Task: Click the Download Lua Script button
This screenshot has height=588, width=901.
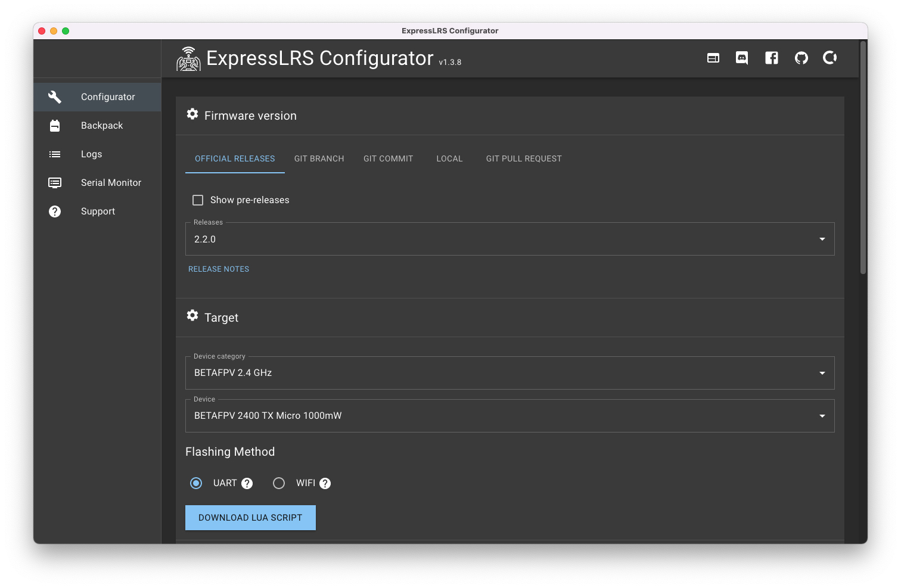Action: [x=250, y=518]
